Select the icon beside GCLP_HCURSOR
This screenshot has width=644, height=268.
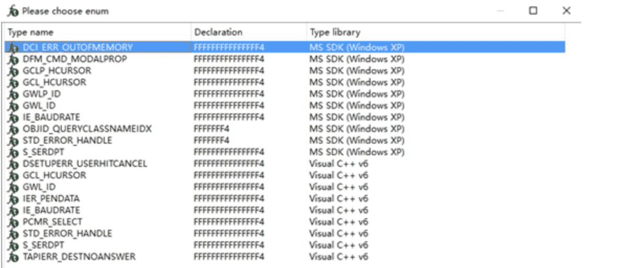pyautogui.click(x=14, y=71)
